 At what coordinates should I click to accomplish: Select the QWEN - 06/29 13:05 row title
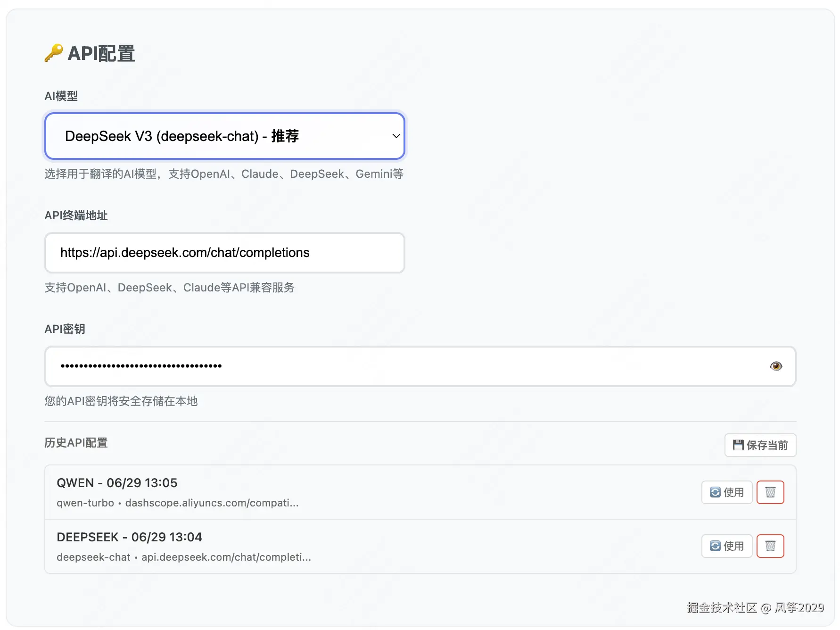117,483
